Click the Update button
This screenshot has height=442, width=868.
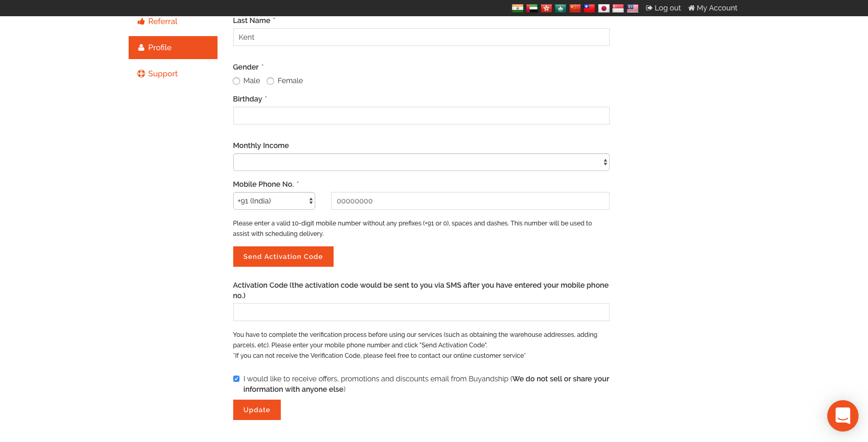[x=257, y=410]
